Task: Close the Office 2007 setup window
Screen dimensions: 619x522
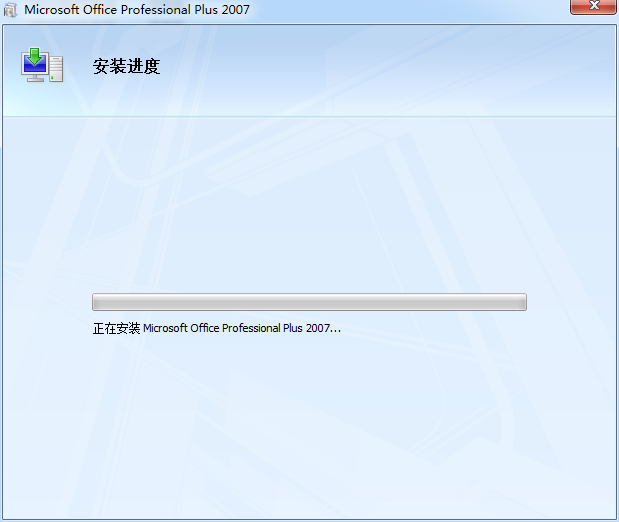Action: 593,6
